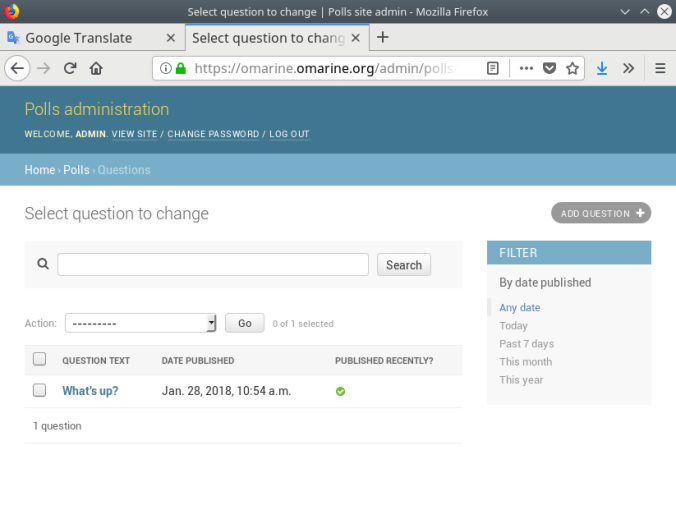Tick the checkbox next to What's up?
Image resolution: width=676 pixels, height=524 pixels.
pyautogui.click(x=40, y=391)
